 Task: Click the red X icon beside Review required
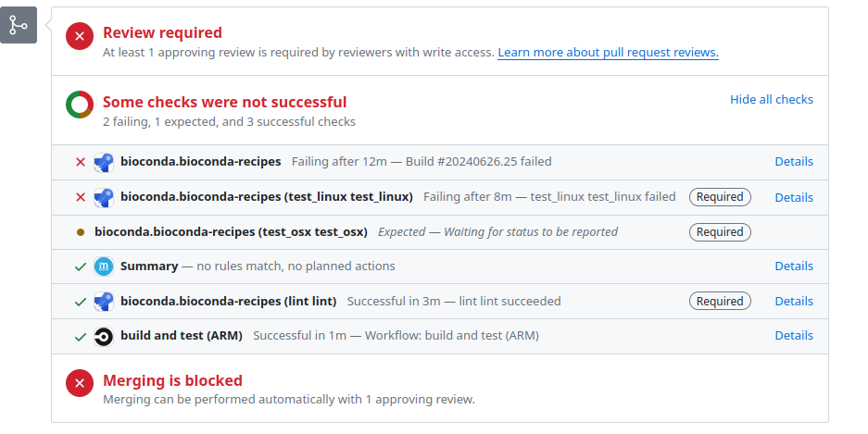(80, 36)
